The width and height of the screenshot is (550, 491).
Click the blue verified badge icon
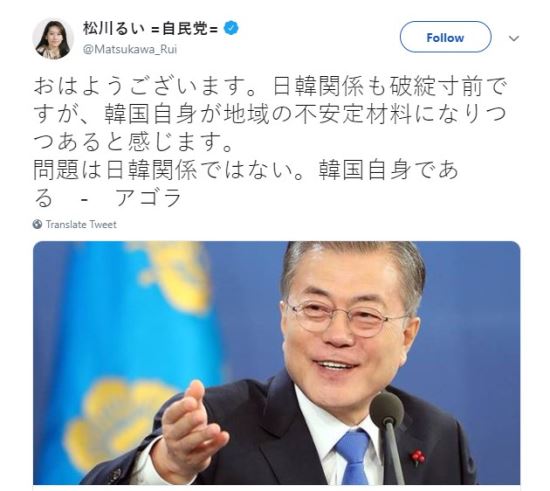[x=231, y=28]
